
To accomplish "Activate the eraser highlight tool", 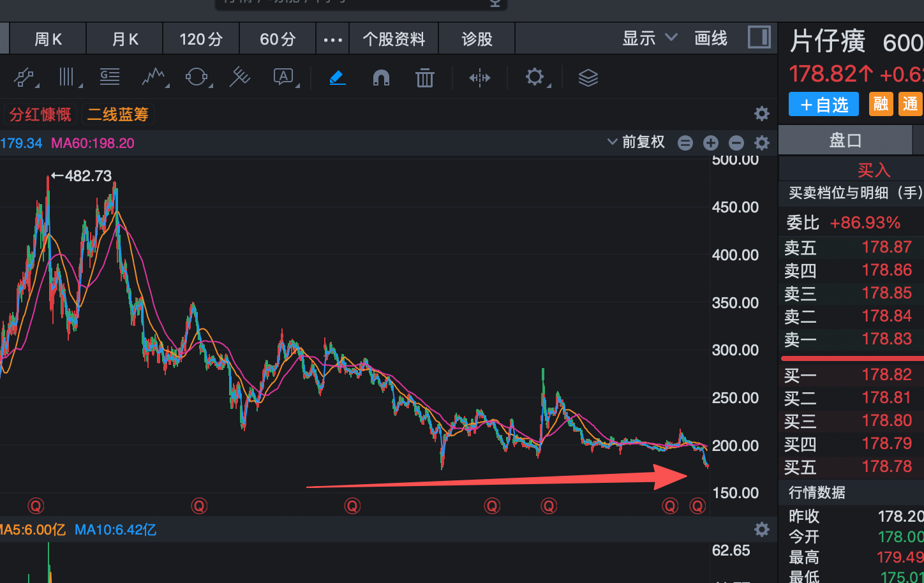I will [338, 78].
